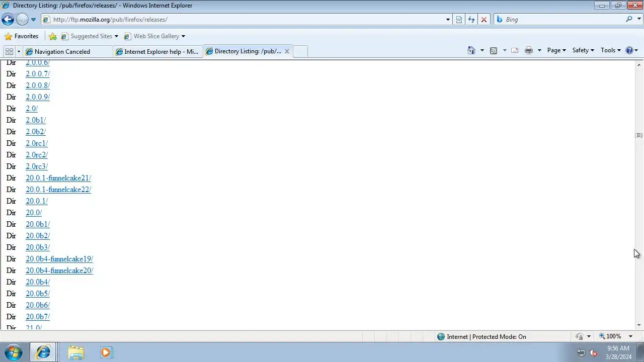Open the 20.0b1/ directory link
Screen dimensions: 644x362
coord(38,224)
